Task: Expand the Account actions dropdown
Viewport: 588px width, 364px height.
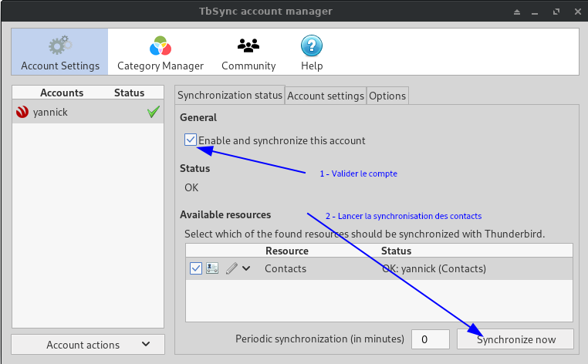Action: point(89,345)
